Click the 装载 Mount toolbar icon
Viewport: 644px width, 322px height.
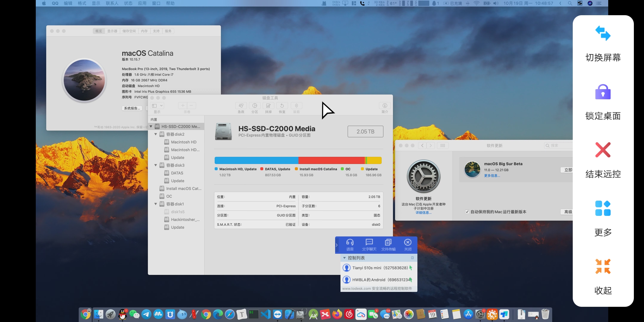296,106
